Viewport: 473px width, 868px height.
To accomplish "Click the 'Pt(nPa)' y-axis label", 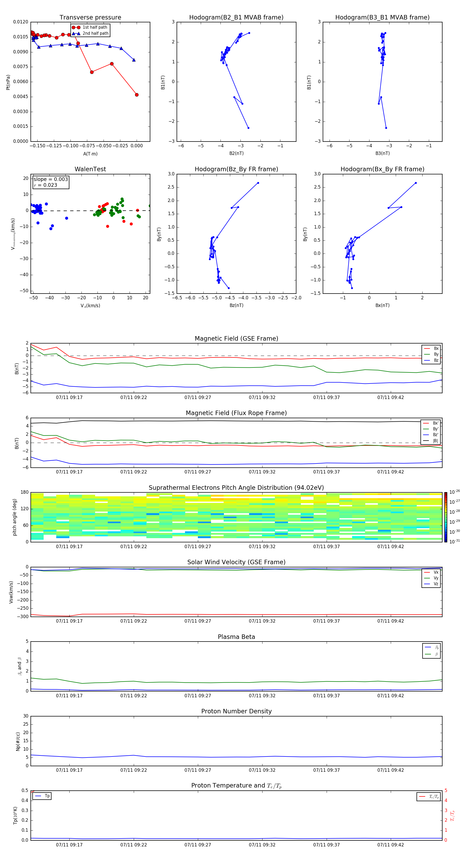I will [x=8, y=82].
